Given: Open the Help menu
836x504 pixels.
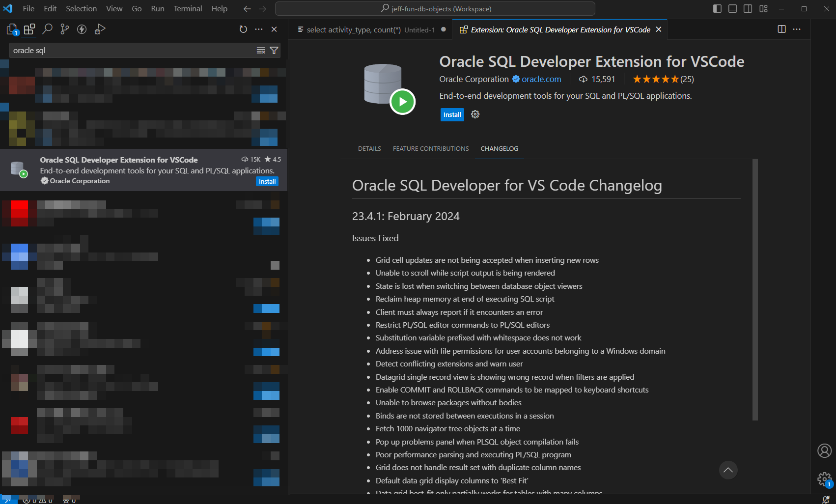Looking at the screenshot, I should coord(220,9).
